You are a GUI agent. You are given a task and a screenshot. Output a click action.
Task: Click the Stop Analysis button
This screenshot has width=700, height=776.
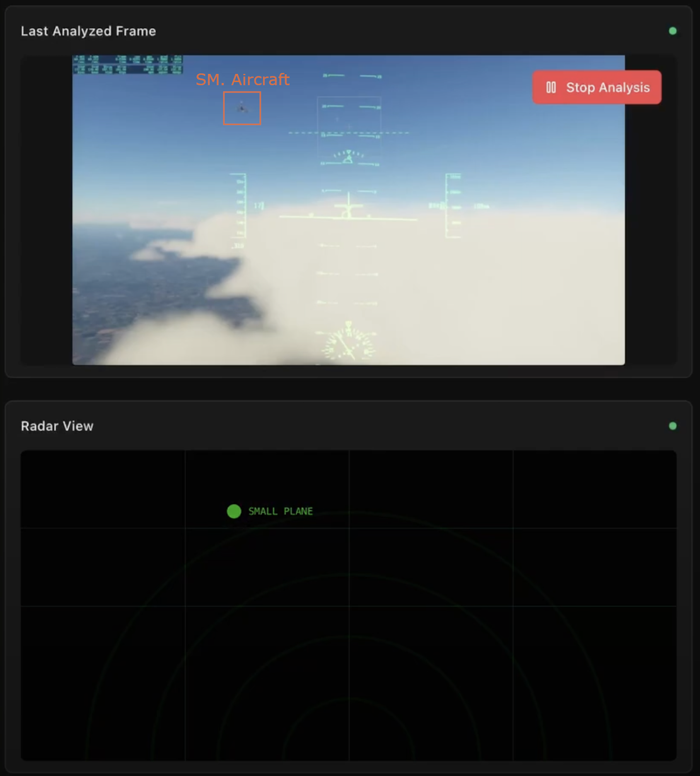coord(596,87)
